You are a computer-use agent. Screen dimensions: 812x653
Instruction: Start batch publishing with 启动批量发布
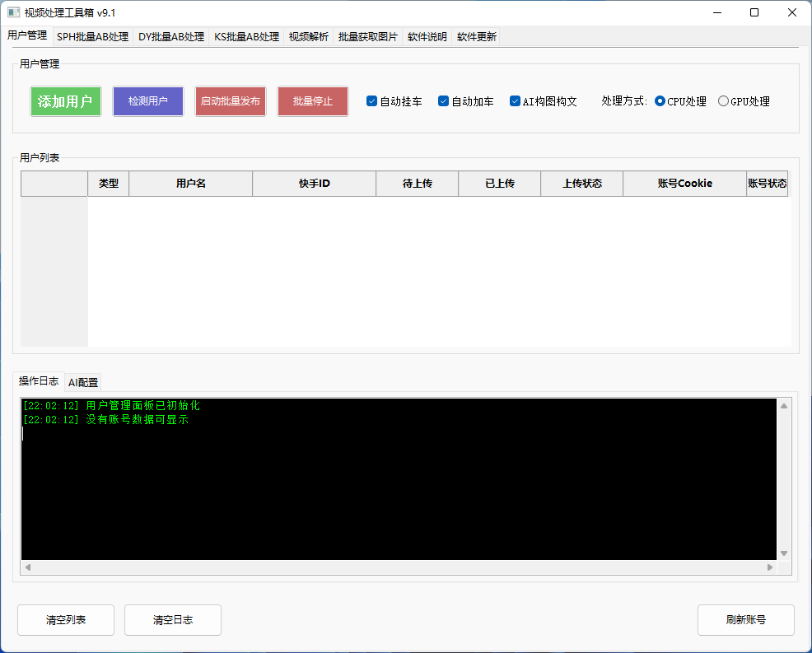231,101
